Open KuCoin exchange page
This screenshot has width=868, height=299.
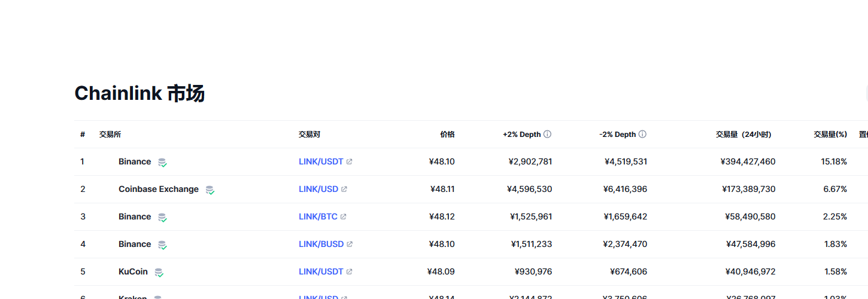point(133,271)
